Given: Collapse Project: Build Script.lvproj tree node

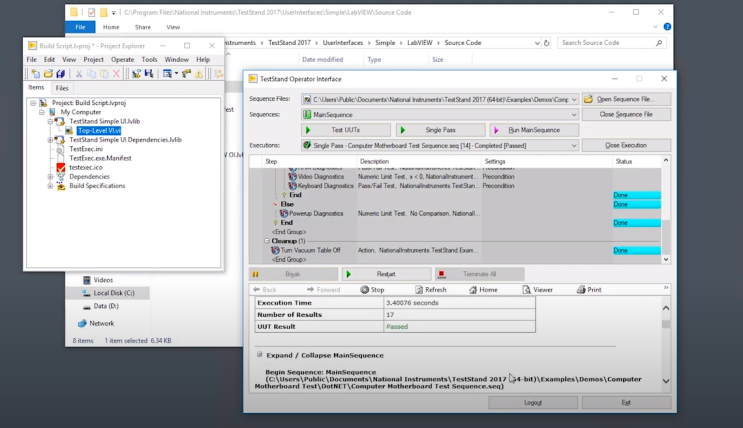Looking at the screenshot, I should 33,103.
